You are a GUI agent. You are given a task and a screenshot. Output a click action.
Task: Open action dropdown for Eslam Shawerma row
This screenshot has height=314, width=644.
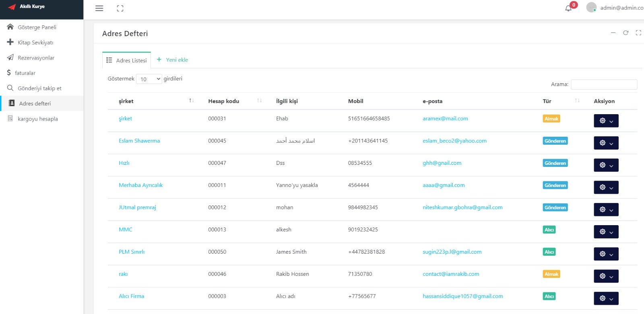coord(606,143)
